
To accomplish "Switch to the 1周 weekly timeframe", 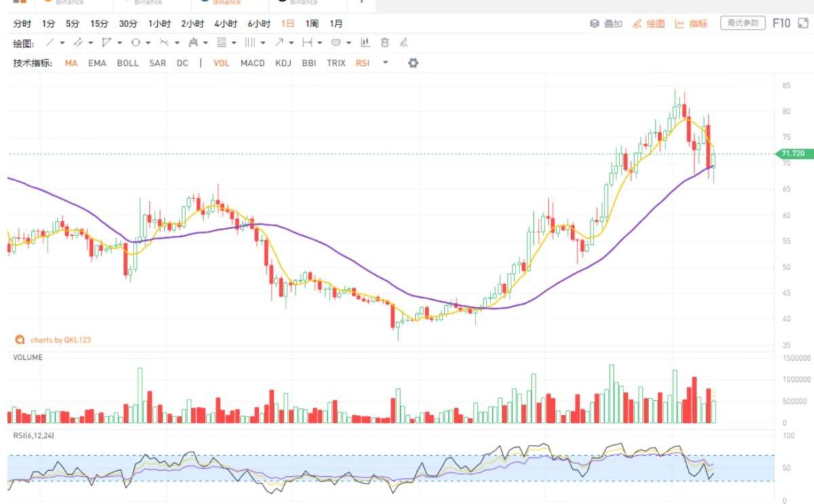I will 311,24.
